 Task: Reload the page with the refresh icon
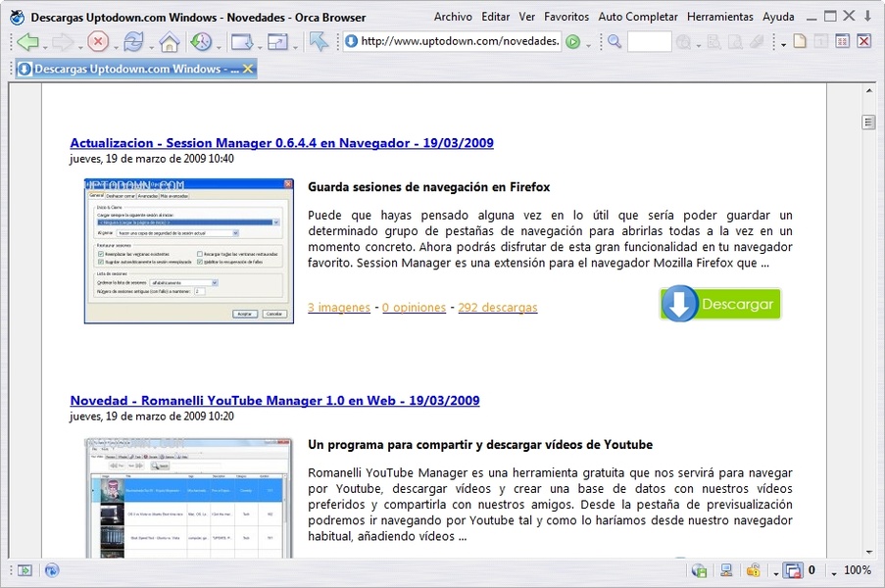click(x=133, y=42)
